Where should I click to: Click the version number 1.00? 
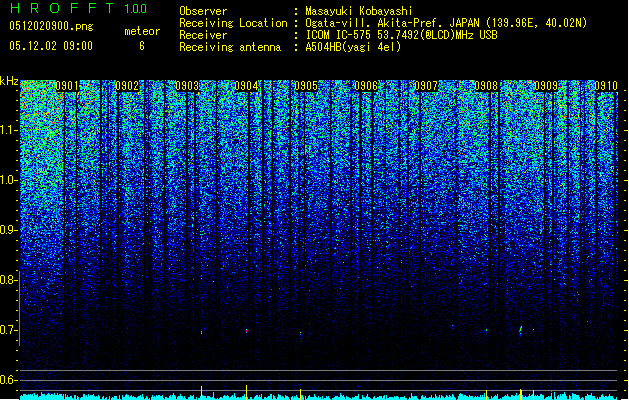point(136,9)
